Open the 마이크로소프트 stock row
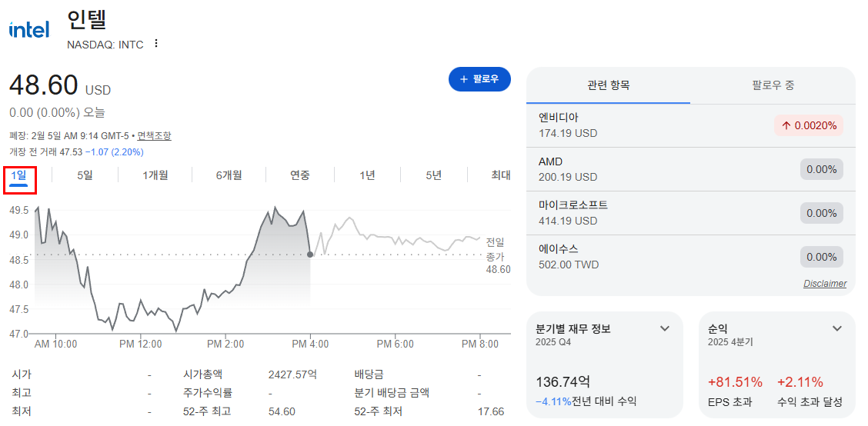 coord(691,213)
